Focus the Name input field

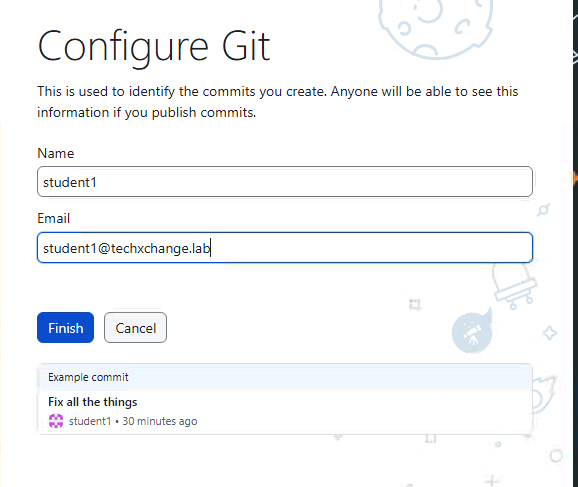tap(285, 181)
